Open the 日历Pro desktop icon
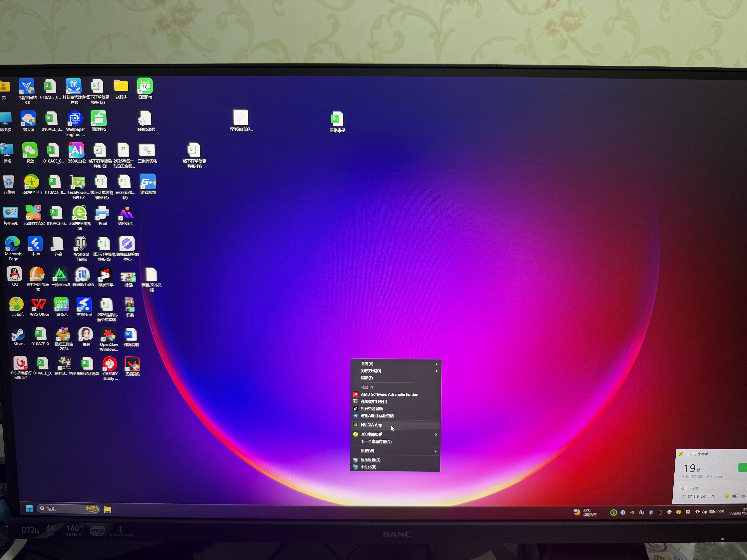This screenshot has height=560, width=747. 145,89
